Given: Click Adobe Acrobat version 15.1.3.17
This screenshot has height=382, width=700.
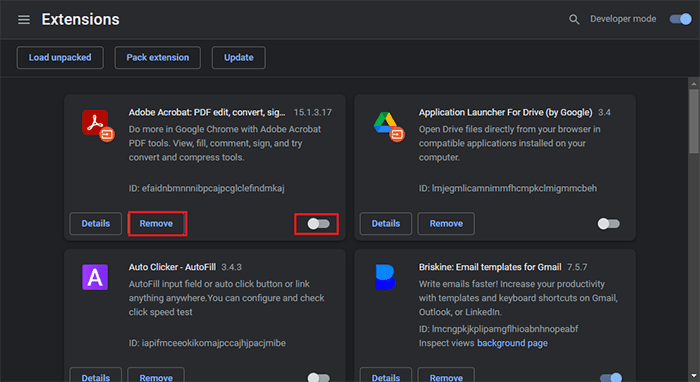Looking at the screenshot, I should (312, 112).
